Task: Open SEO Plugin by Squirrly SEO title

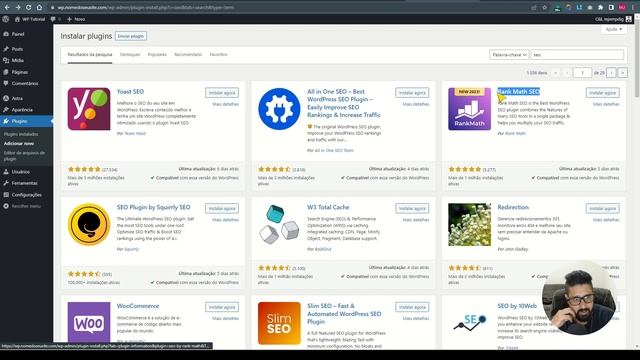Action: [153, 207]
